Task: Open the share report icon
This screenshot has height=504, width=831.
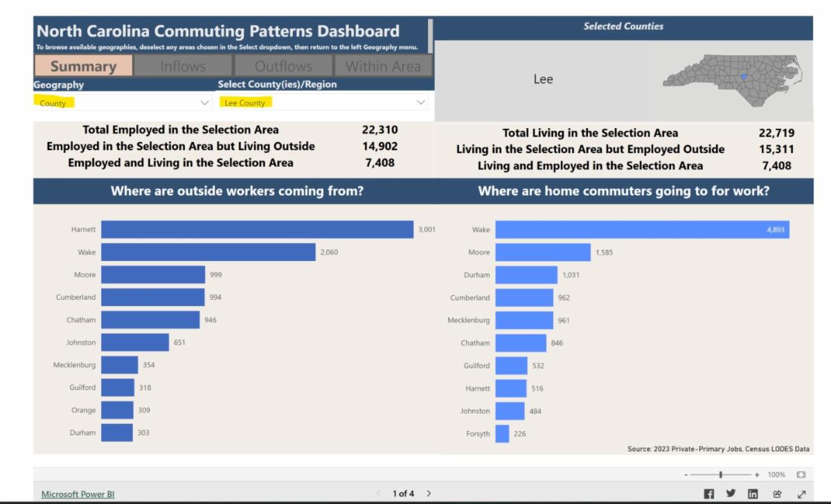Action: coord(777,494)
